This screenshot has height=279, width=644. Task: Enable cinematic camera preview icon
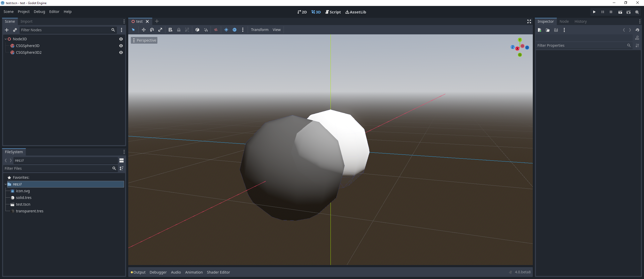coord(216,30)
